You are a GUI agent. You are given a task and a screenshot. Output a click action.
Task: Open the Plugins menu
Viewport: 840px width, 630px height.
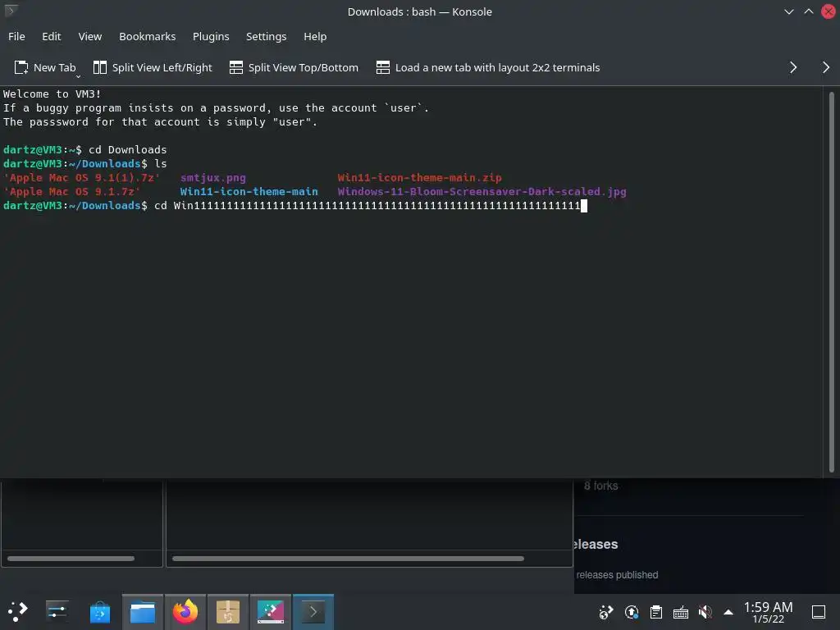pyautogui.click(x=211, y=36)
